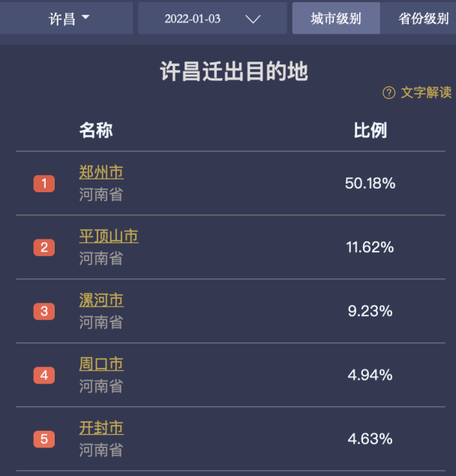Screen dimensions: 456x476
Task: Click the triangle arrow beside 许昌
Action: click(x=85, y=17)
